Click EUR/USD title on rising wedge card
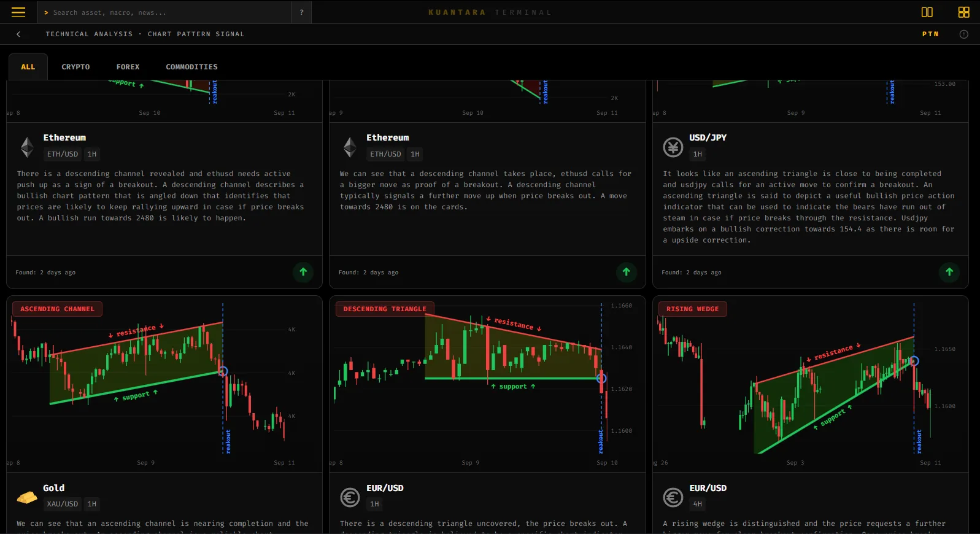This screenshot has height=534, width=980. 708,488
